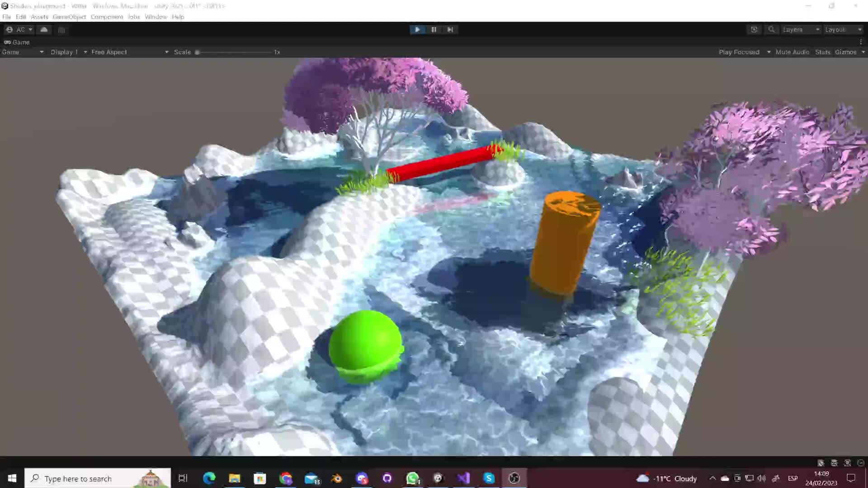Open the Windows Start menu
Screen dimensions: 868x488
tap(12, 478)
